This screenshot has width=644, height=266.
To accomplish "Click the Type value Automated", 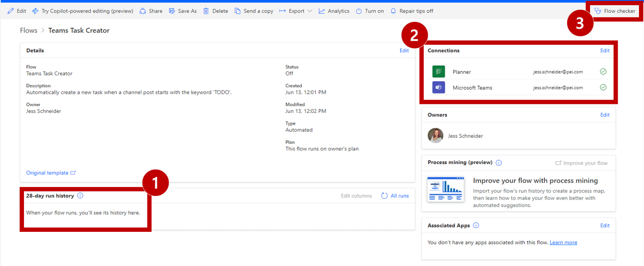I will [299, 130].
